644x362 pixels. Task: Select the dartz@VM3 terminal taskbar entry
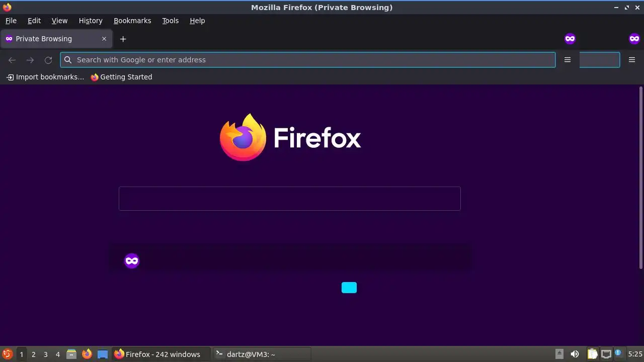pyautogui.click(x=262, y=354)
